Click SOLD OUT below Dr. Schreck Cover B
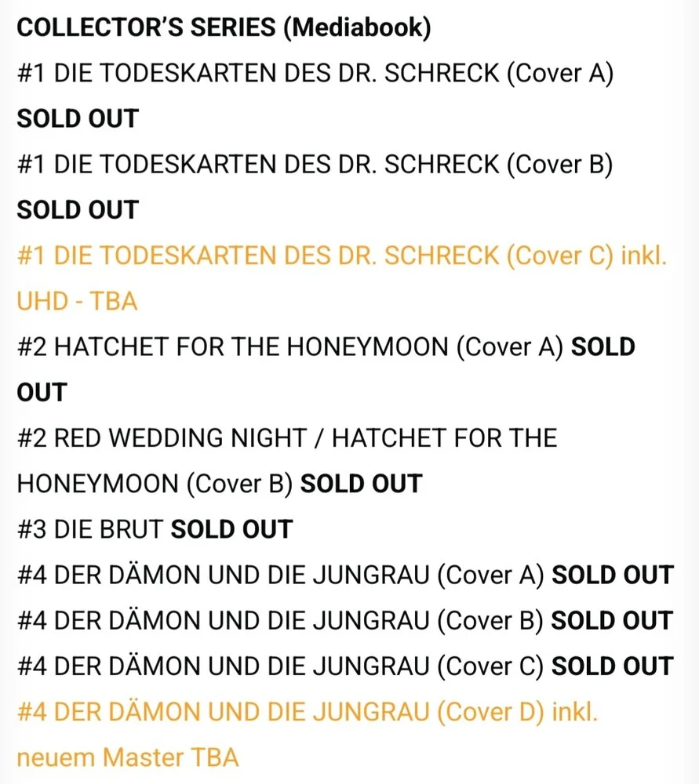The height and width of the screenshot is (784, 699). point(78,209)
